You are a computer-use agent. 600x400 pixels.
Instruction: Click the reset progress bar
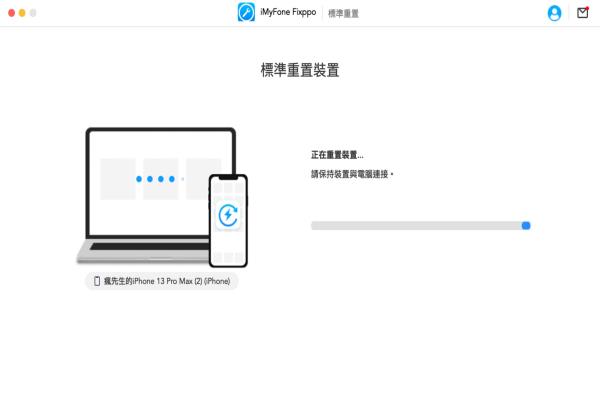pos(421,225)
